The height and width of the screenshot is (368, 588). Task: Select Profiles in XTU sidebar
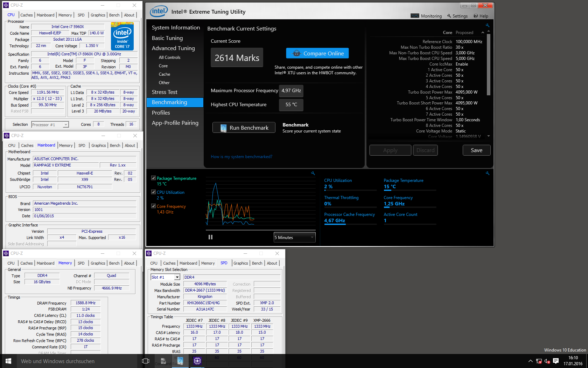(161, 113)
